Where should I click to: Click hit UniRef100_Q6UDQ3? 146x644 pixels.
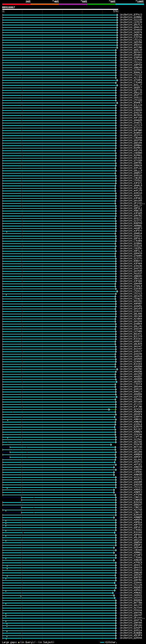[131, 382]
